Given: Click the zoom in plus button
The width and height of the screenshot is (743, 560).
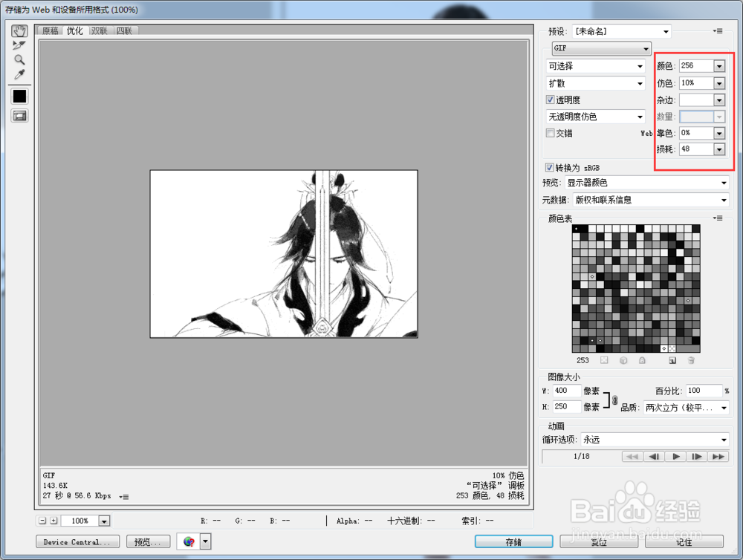Looking at the screenshot, I should click(x=53, y=521).
